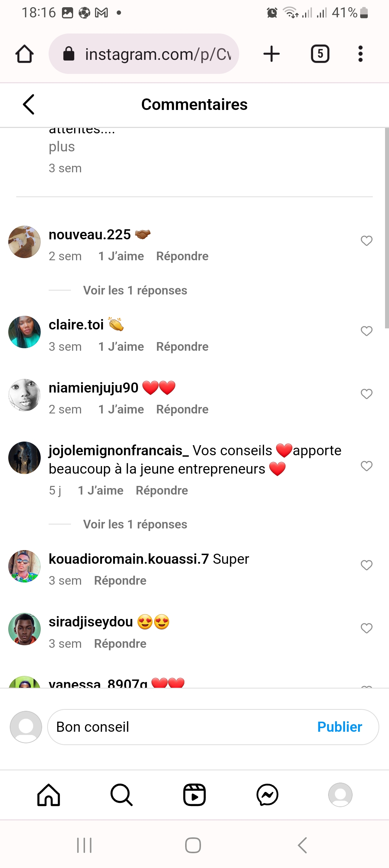
Task: Like kouadioromain.kouassi.7's comment
Action: pos(366,565)
